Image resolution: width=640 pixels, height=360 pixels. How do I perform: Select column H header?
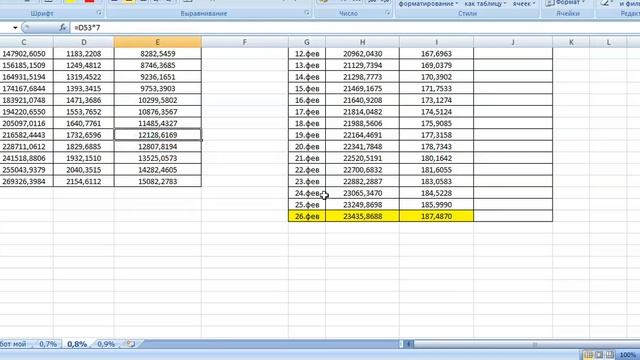(362, 42)
